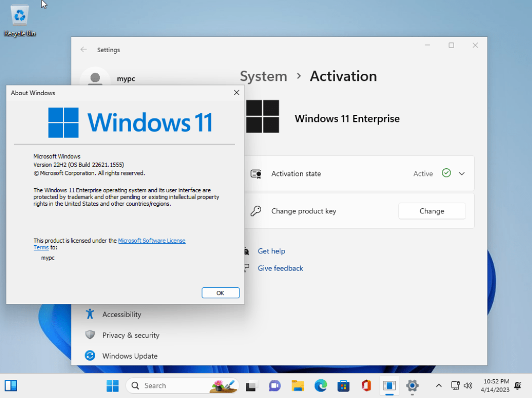Click the Microsoft Corporation copyright line
The width and height of the screenshot is (532, 398).
pos(89,173)
